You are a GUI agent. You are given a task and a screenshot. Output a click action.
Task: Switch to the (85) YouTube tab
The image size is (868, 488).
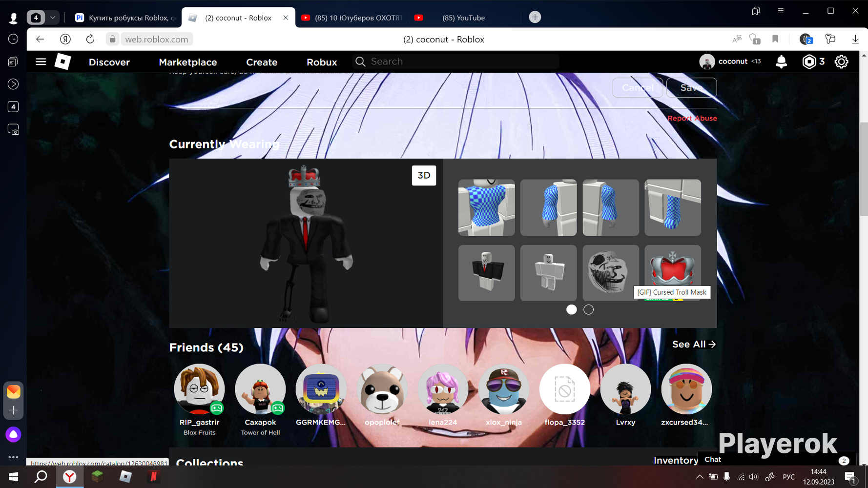(464, 18)
